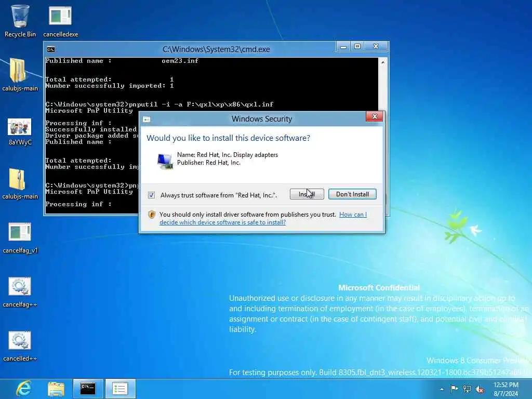Switch to the cmd.exe taskbar button
The width and height of the screenshot is (532, 399).
(x=88, y=389)
